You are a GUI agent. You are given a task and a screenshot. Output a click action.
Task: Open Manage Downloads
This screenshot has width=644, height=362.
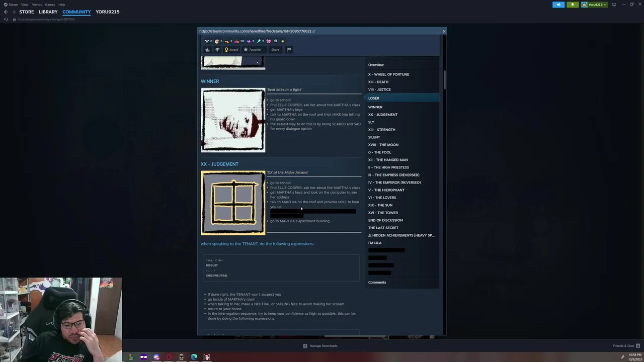coord(320,346)
